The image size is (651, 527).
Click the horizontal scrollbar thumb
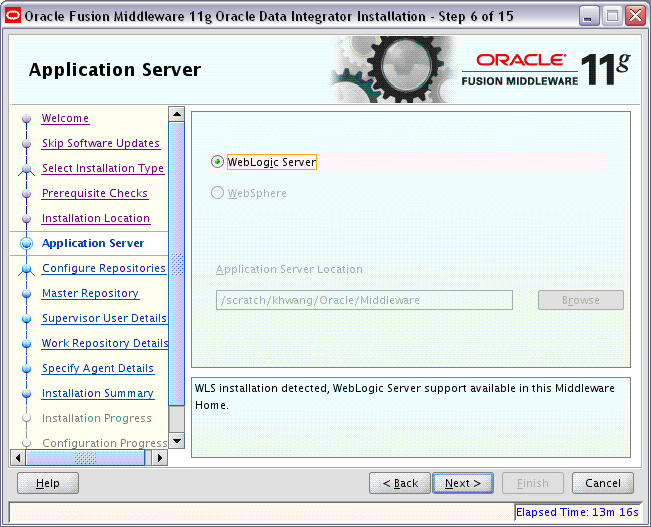pos(85,458)
